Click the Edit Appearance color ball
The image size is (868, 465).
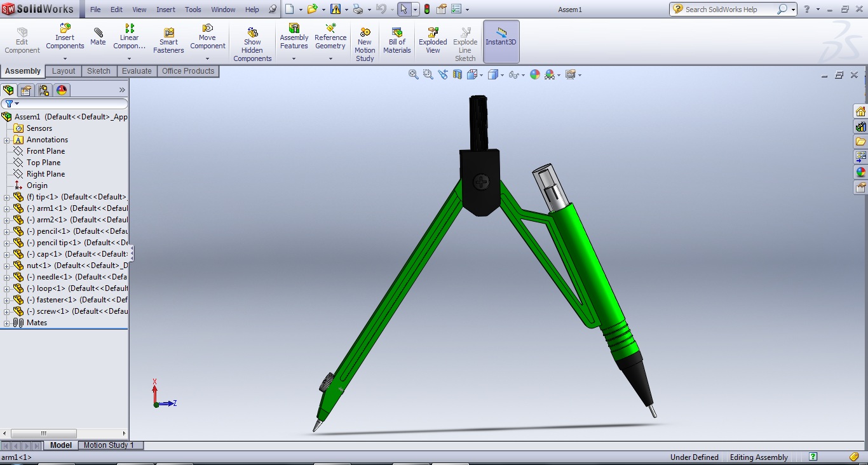tap(535, 74)
